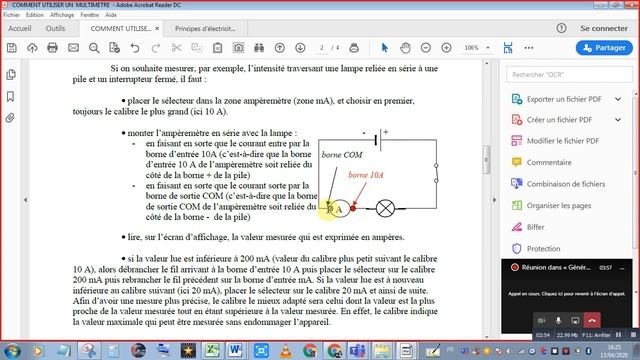The width and height of the screenshot is (640, 360).
Task: Send the file by email via the envelope icon
Action: (73, 48)
